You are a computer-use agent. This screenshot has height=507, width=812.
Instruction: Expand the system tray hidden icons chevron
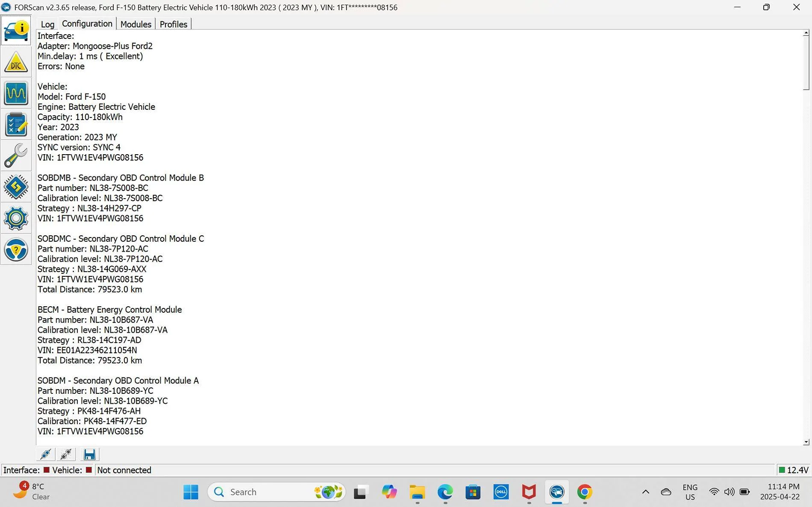point(645,492)
